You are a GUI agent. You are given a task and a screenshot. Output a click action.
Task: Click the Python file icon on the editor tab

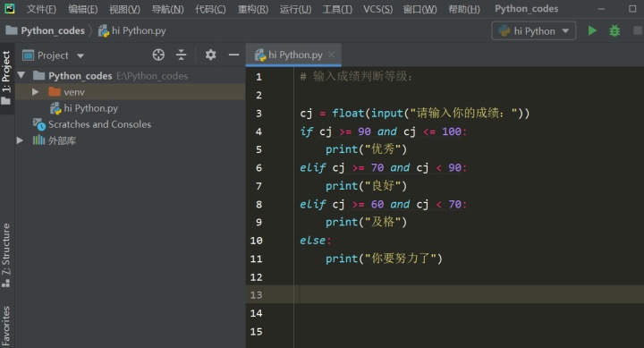pos(260,55)
